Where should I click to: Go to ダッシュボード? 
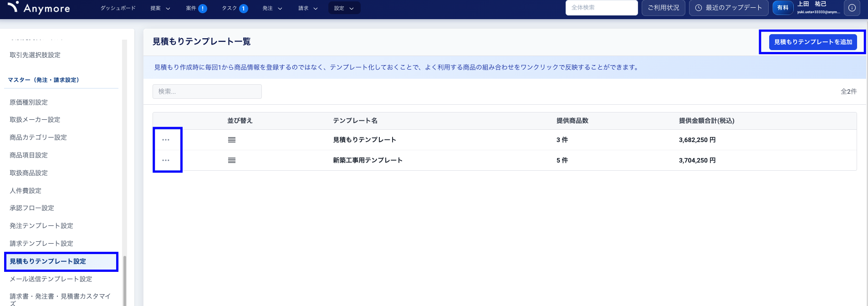point(118,8)
